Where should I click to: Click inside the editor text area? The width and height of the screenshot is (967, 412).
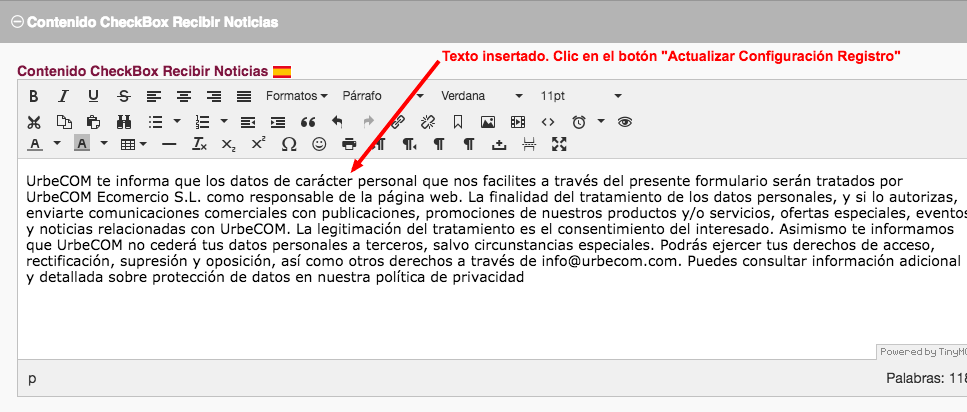(x=492, y=259)
